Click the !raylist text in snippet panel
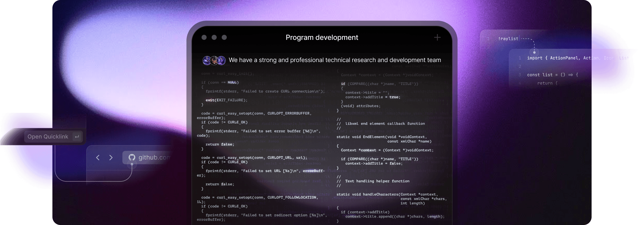 coord(508,39)
